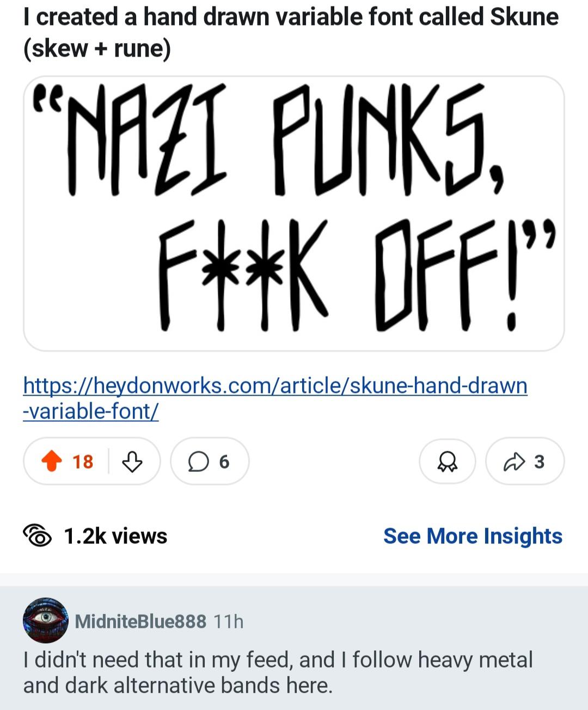Click the '-variable-font/' wrapped link line

point(91,411)
